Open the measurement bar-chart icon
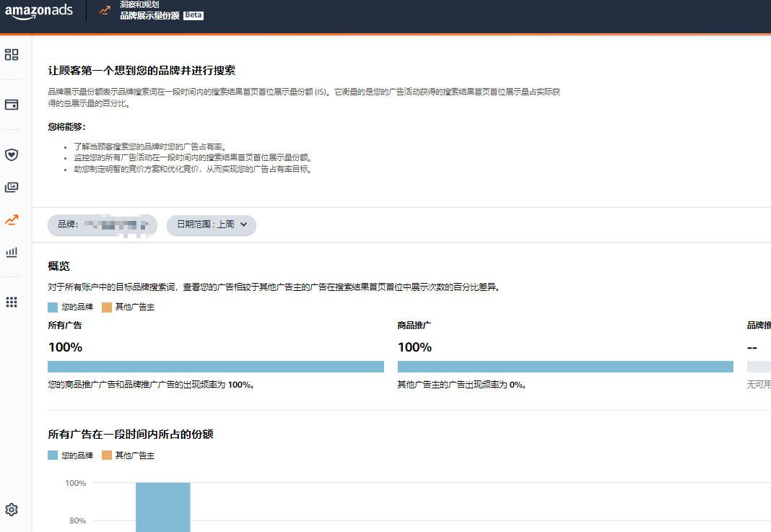 pos(11,252)
